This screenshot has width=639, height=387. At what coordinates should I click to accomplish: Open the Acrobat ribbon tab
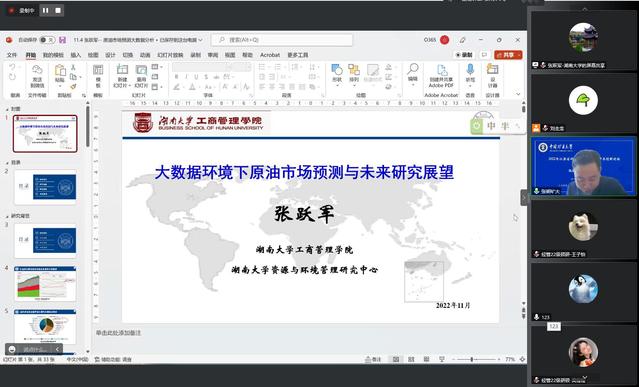pos(270,55)
